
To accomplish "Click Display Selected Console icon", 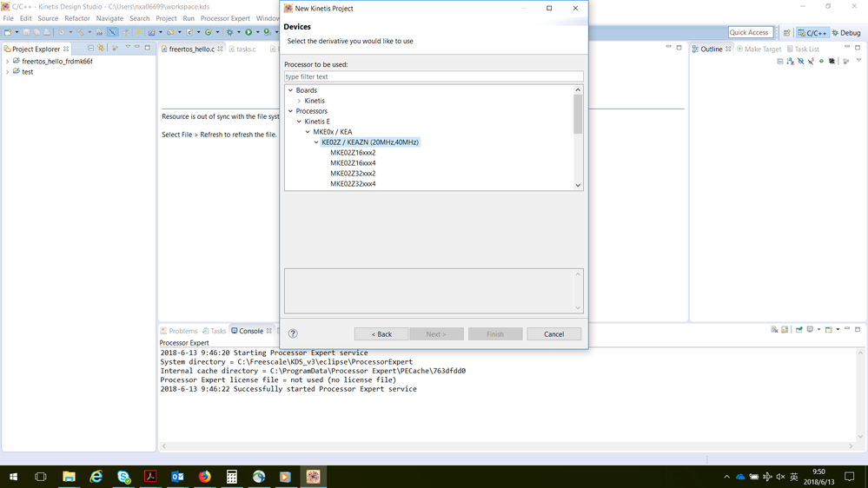I will point(810,329).
